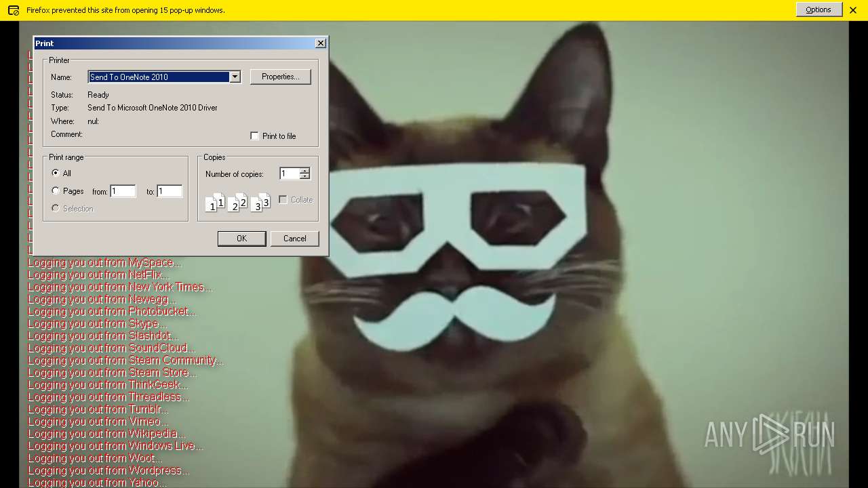The image size is (868, 488).
Task: Close the Print dialog
Action: pyautogui.click(x=321, y=43)
